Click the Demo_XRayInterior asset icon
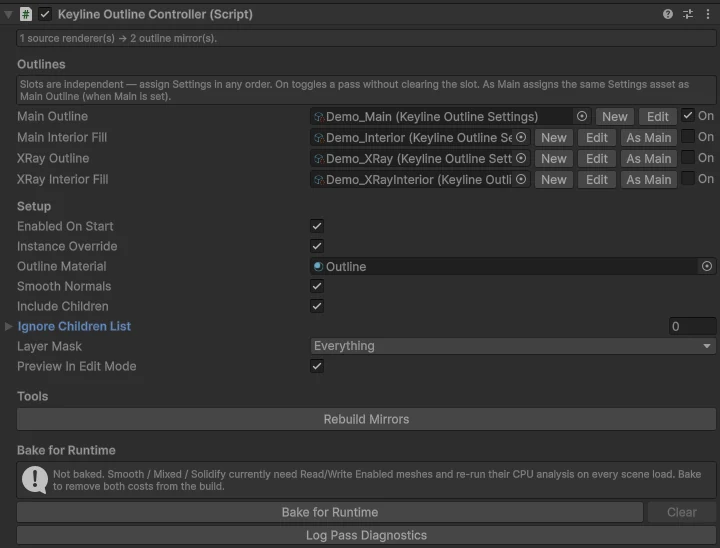Viewport: 720px width, 548px height. [x=319, y=180]
